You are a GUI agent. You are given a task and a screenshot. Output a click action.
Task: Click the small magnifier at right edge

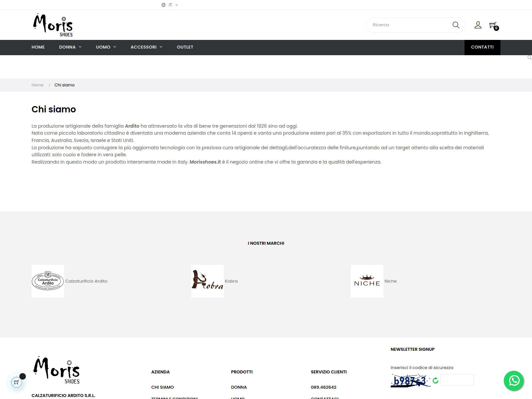pos(530,58)
